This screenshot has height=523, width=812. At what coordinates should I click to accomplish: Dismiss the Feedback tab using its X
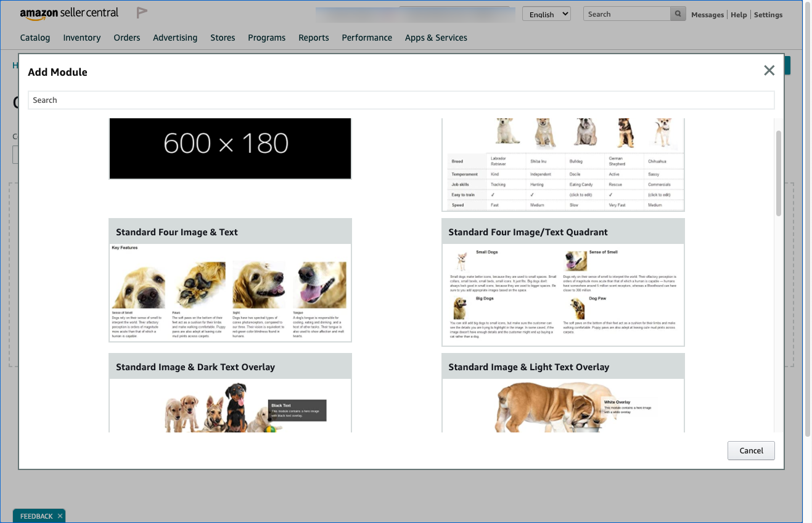(60, 516)
